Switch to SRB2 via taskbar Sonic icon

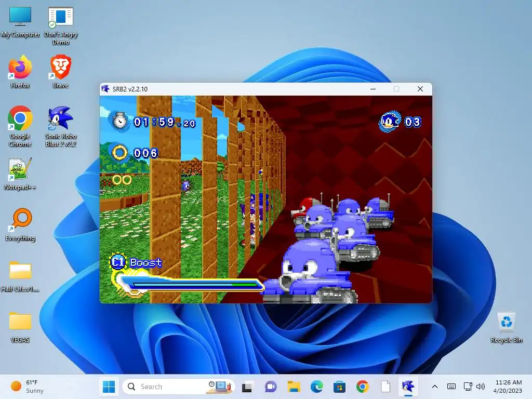[x=408, y=387]
